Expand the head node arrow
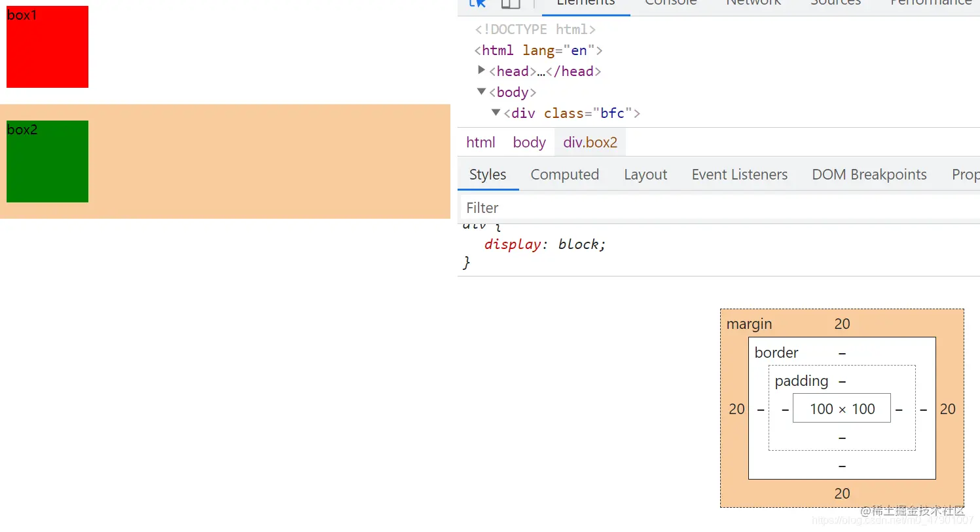 tap(482, 70)
